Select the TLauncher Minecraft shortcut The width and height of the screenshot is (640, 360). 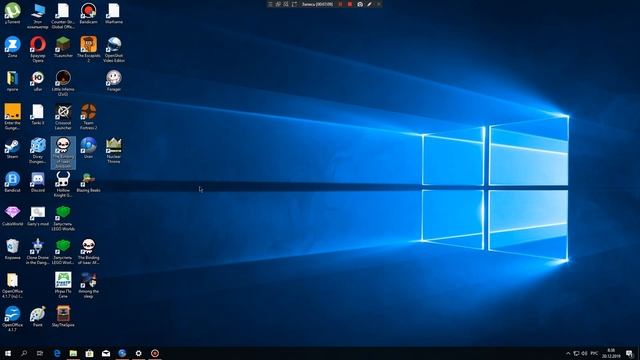[x=63, y=47]
